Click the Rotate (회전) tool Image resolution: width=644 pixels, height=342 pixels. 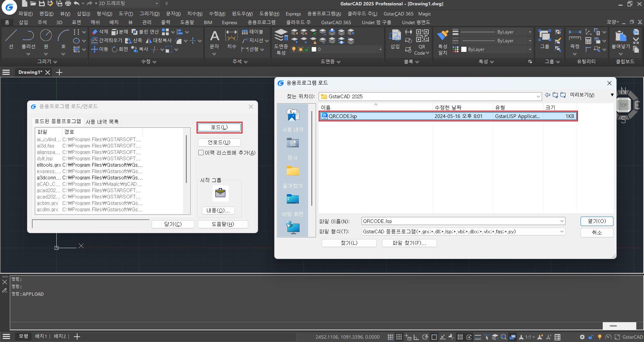(120, 49)
